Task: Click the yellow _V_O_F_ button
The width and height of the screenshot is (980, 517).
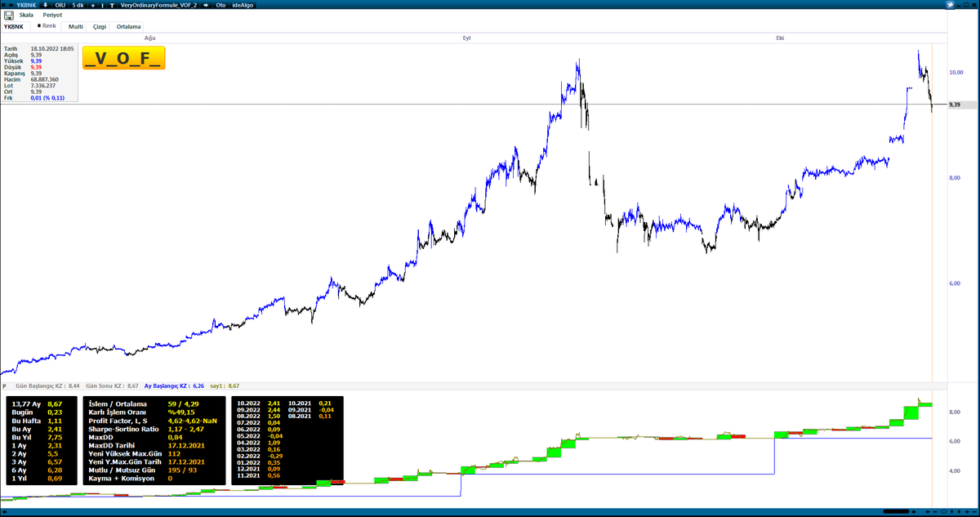Action: (123, 57)
